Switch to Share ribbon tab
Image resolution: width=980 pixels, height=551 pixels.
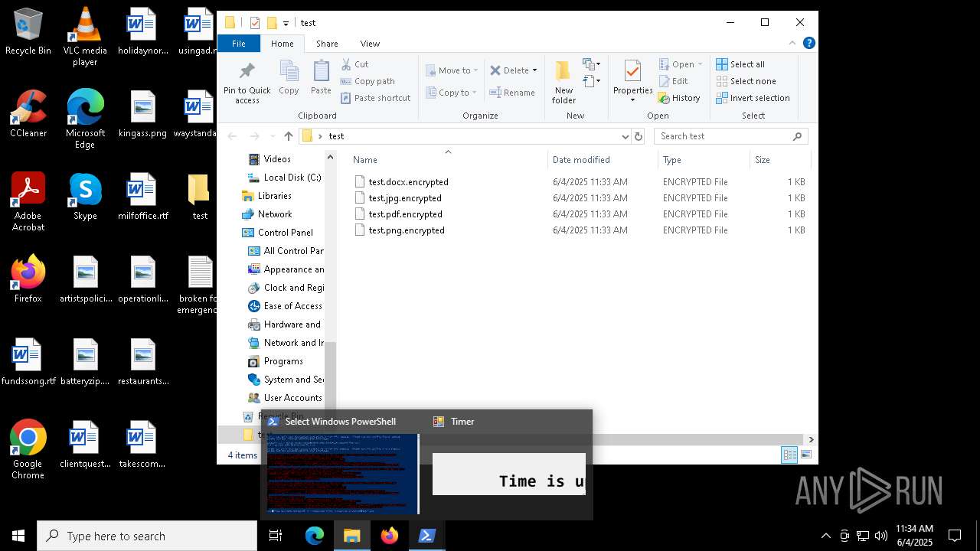pos(327,44)
